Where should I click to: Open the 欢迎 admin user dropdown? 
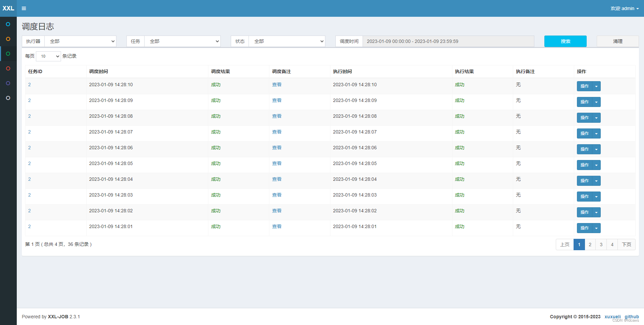click(x=625, y=8)
